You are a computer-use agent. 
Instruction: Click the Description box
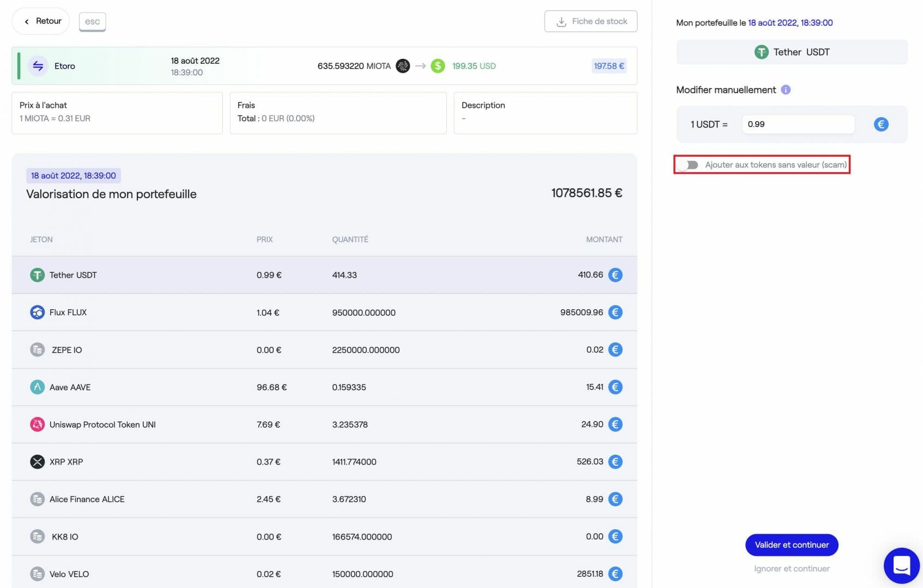point(545,113)
